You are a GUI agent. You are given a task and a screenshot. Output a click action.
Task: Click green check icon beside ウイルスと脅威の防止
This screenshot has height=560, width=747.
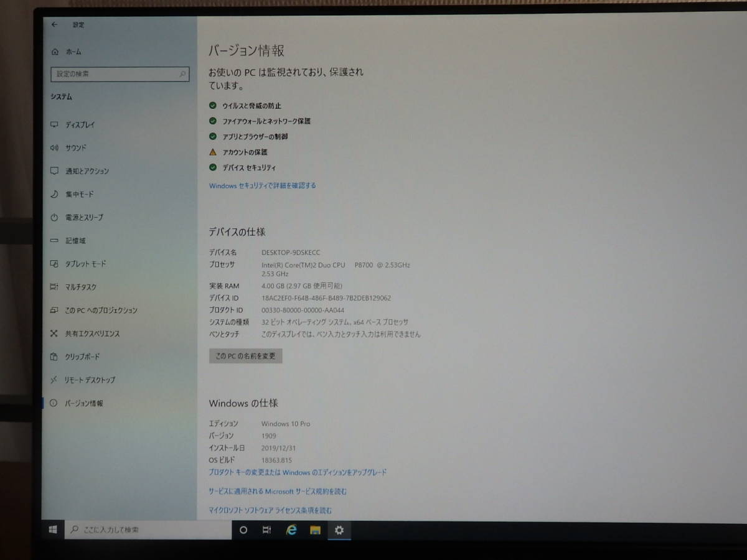(213, 106)
